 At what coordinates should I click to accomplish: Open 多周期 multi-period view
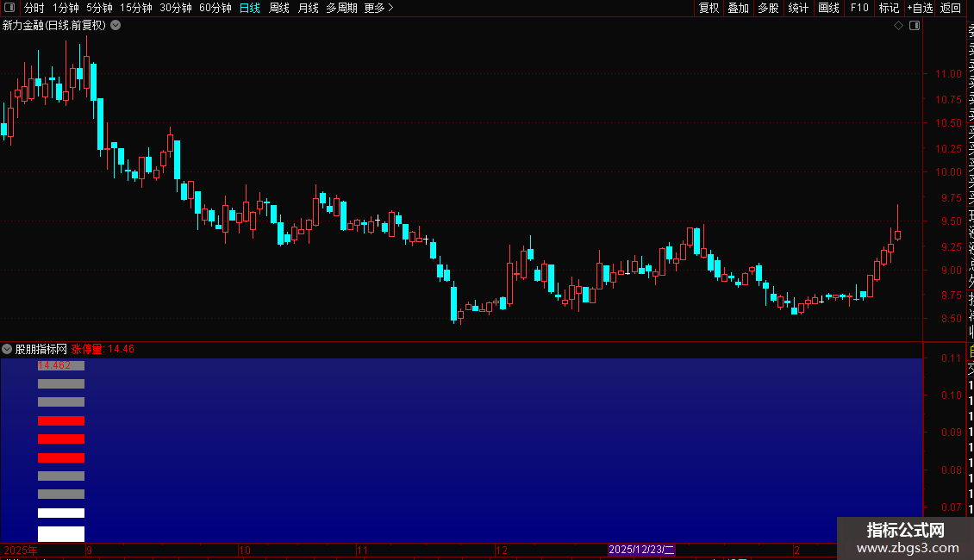click(341, 8)
